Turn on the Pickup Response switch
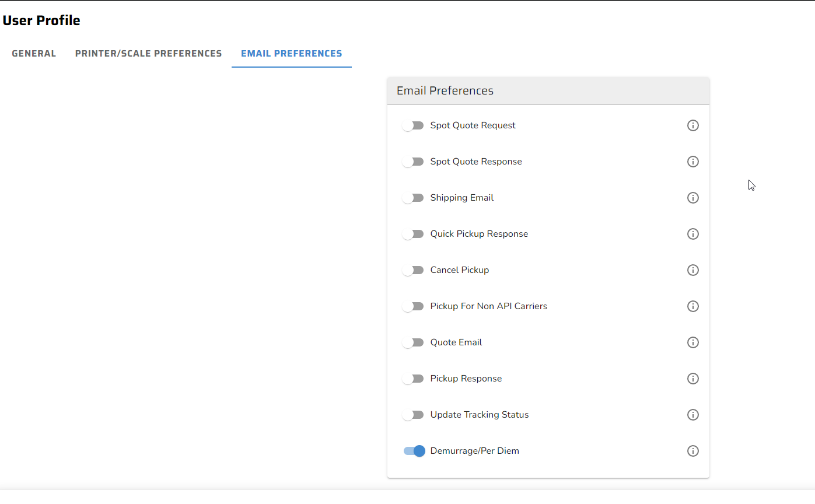 point(413,379)
